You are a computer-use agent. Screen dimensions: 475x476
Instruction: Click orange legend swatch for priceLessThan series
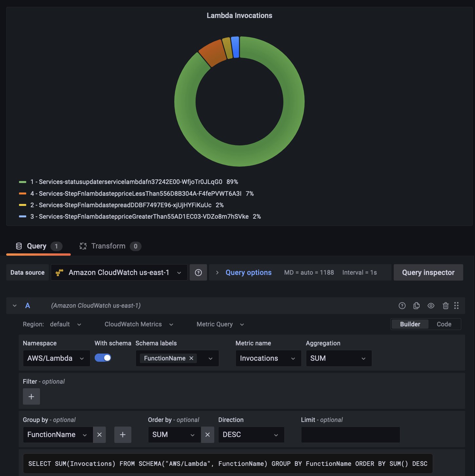(23, 193)
